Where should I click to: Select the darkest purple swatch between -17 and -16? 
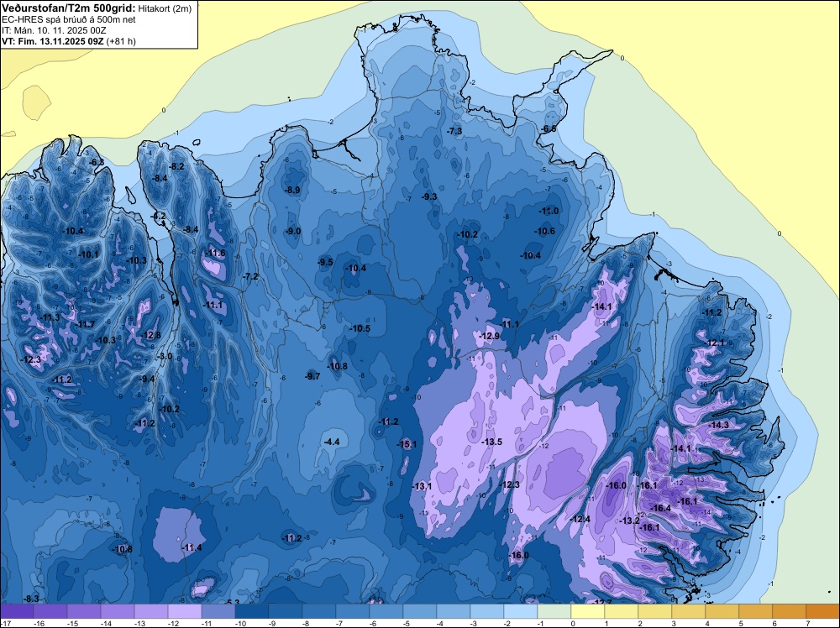(x=17, y=611)
